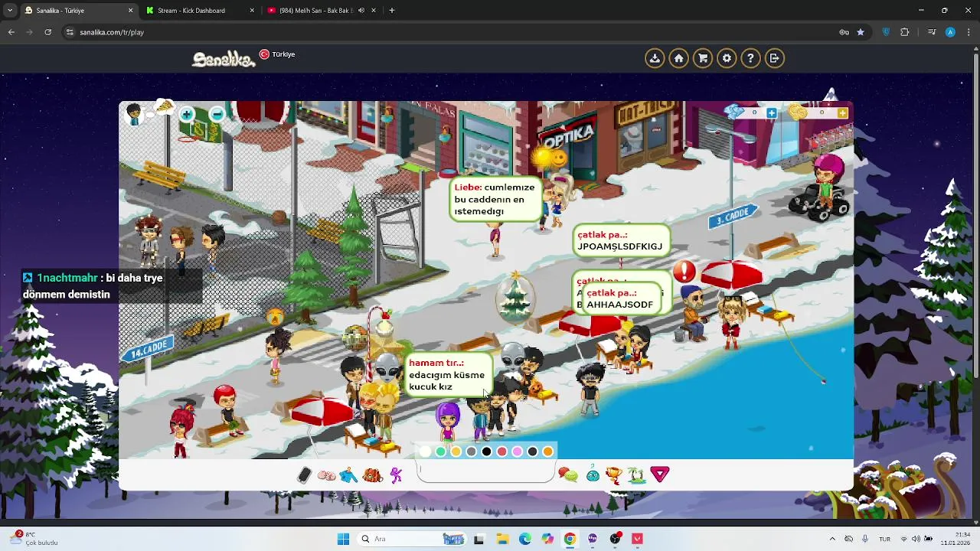Open the tab search dropdown arrow
980x551 pixels.
pyautogui.click(x=9, y=11)
